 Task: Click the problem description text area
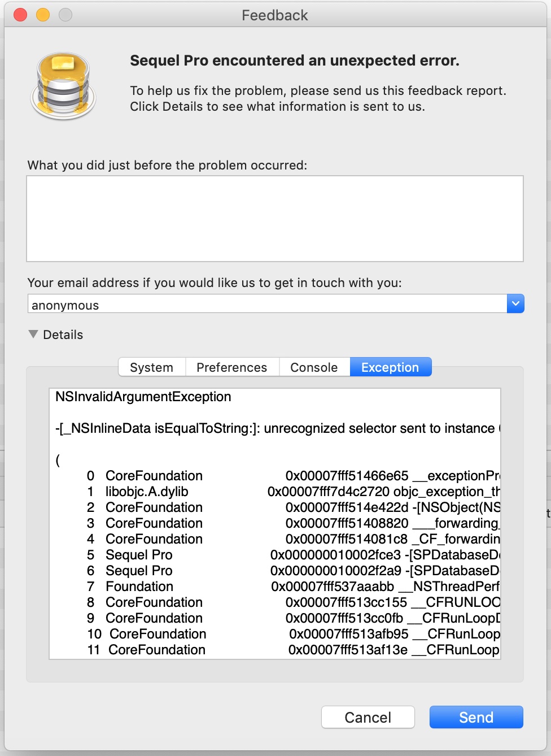coord(275,219)
